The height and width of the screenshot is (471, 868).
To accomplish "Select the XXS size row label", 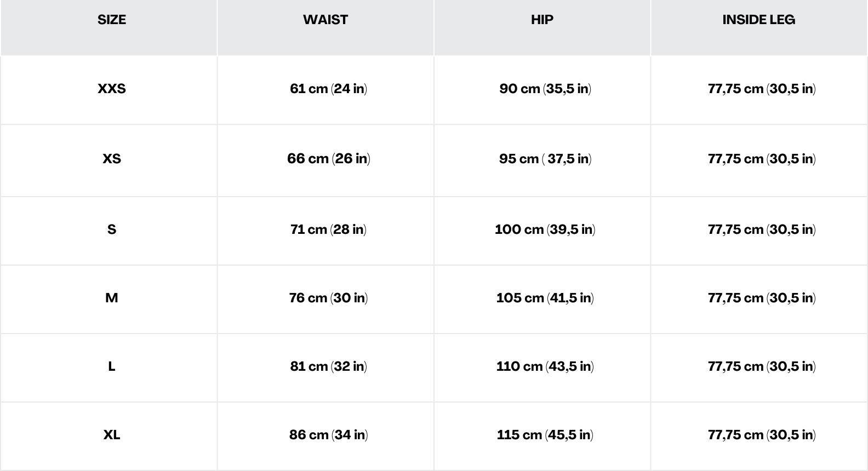I will pyautogui.click(x=112, y=89).
